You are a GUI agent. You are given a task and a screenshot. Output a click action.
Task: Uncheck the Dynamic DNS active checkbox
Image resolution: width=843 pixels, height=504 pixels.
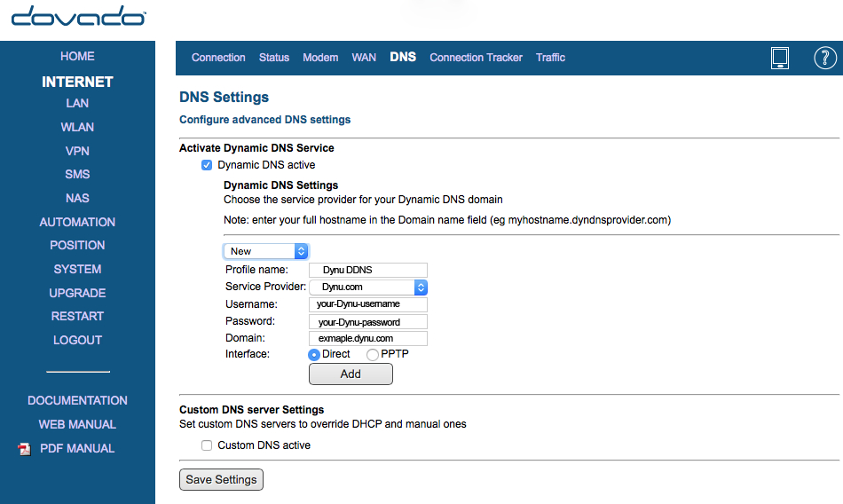point(207,165)
